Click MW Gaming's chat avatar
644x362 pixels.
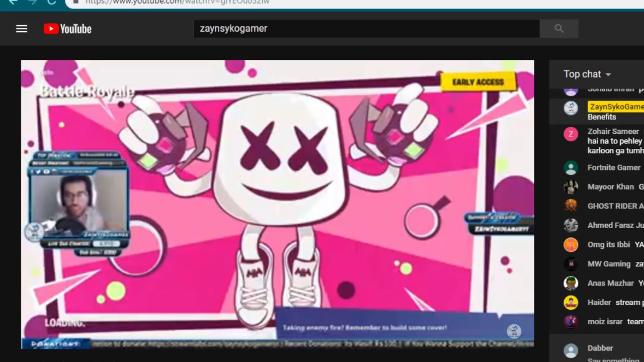571,263
